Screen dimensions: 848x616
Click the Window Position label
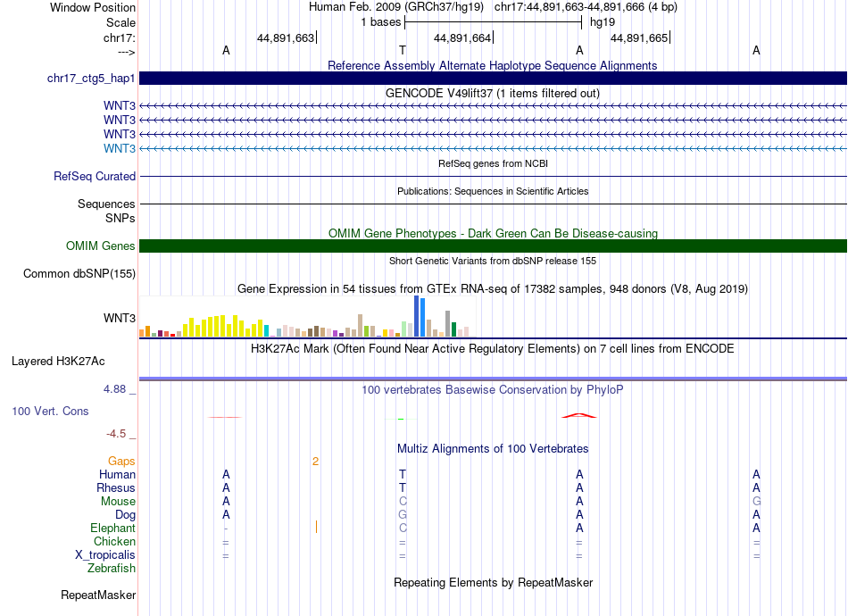tap(93, 7)
